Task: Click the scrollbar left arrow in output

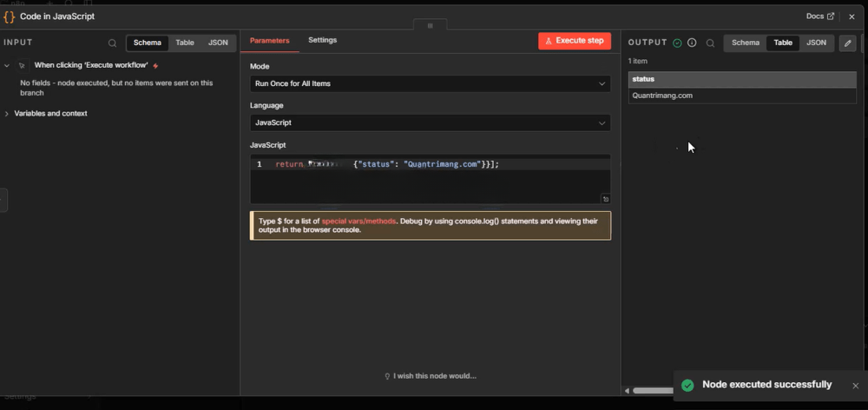Action: tap(627, 391)
